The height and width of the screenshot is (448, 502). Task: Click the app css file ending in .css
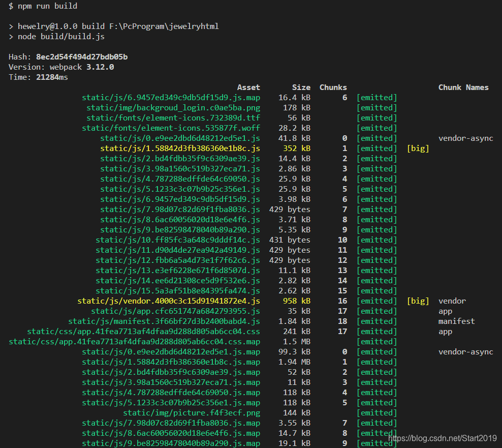pos(143,332)
